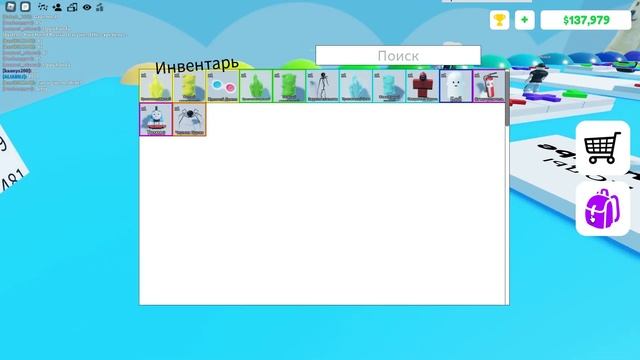
Task: Select the yellow crystal inventory item
Action: coord(156,86)
